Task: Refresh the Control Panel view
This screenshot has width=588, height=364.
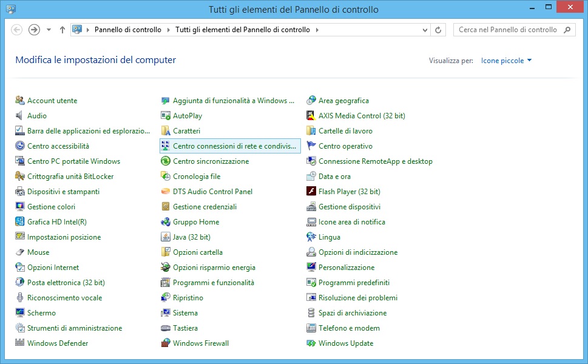Action: coord(438,30)
